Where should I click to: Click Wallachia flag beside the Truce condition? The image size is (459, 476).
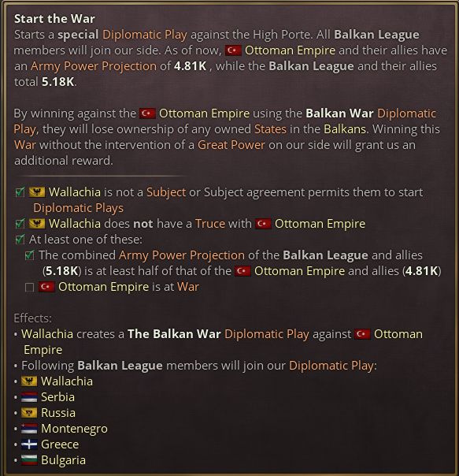pos(37,224)
